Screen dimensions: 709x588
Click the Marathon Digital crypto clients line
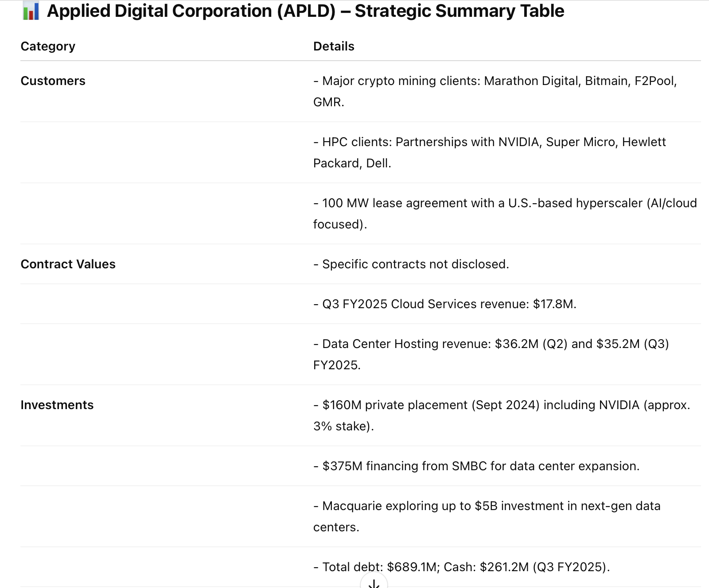point(495,91)
